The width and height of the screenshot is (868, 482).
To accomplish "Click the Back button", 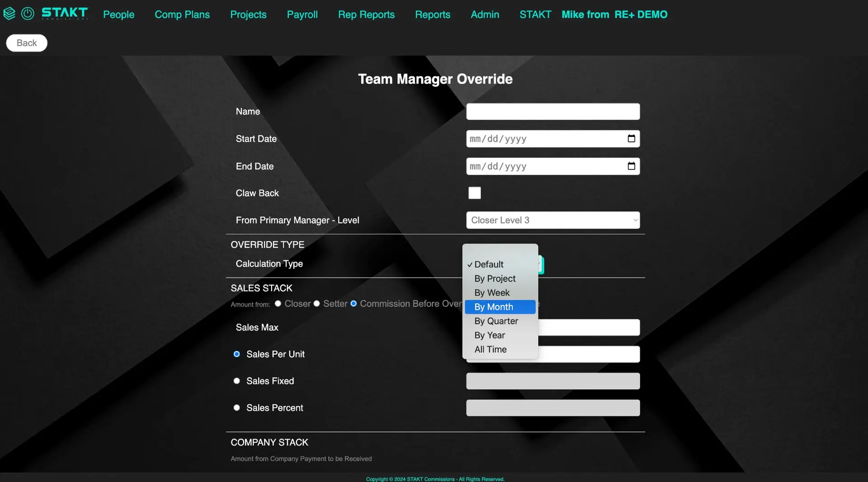I will tap(27, 43).
